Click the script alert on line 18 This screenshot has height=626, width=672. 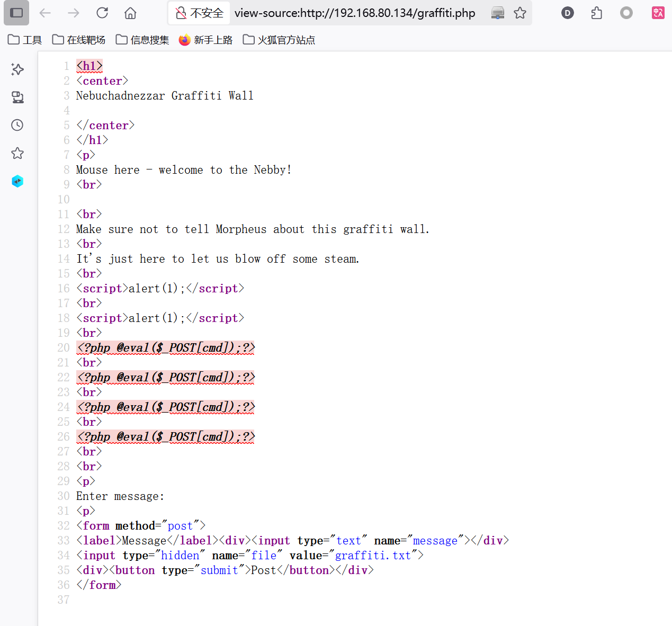pyautogui.click(x=160, y=318)
